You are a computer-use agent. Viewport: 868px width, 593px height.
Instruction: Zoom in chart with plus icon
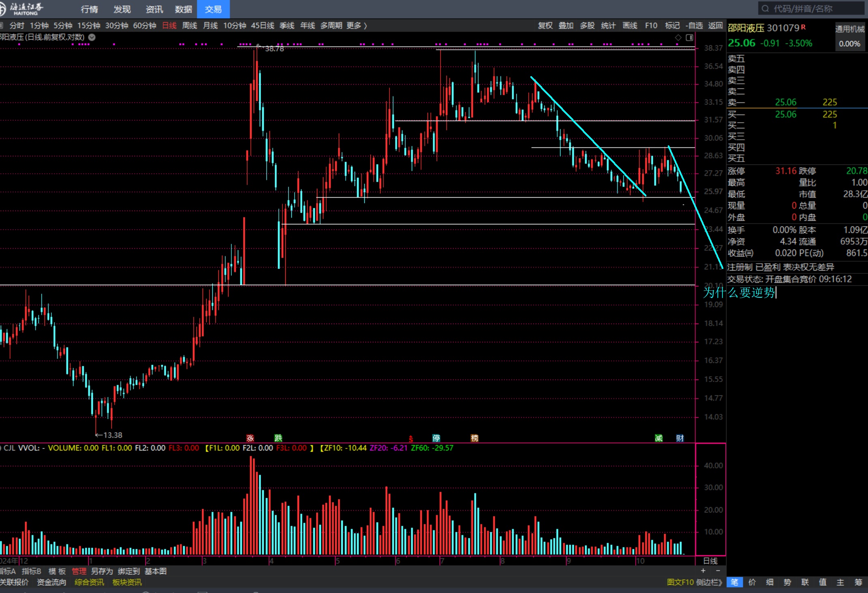pos(703,571)
